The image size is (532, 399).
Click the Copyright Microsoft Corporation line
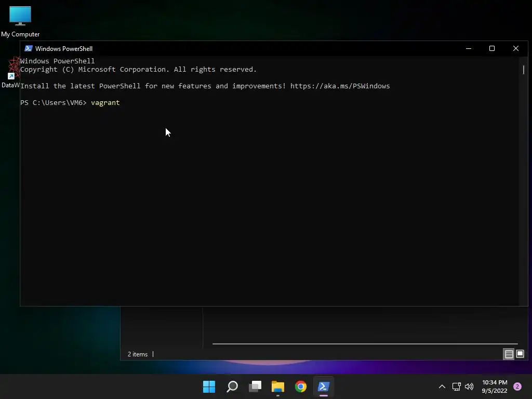click(x=138, y=69)
